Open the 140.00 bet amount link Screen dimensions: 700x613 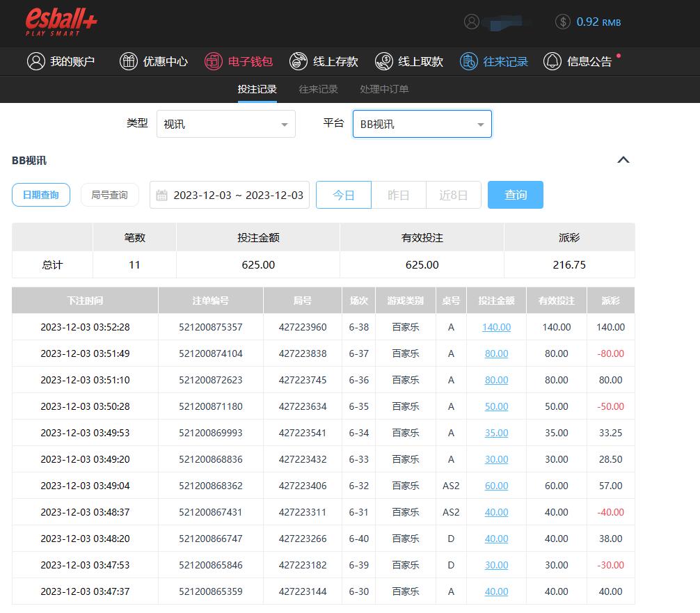(x=496, y=327)
